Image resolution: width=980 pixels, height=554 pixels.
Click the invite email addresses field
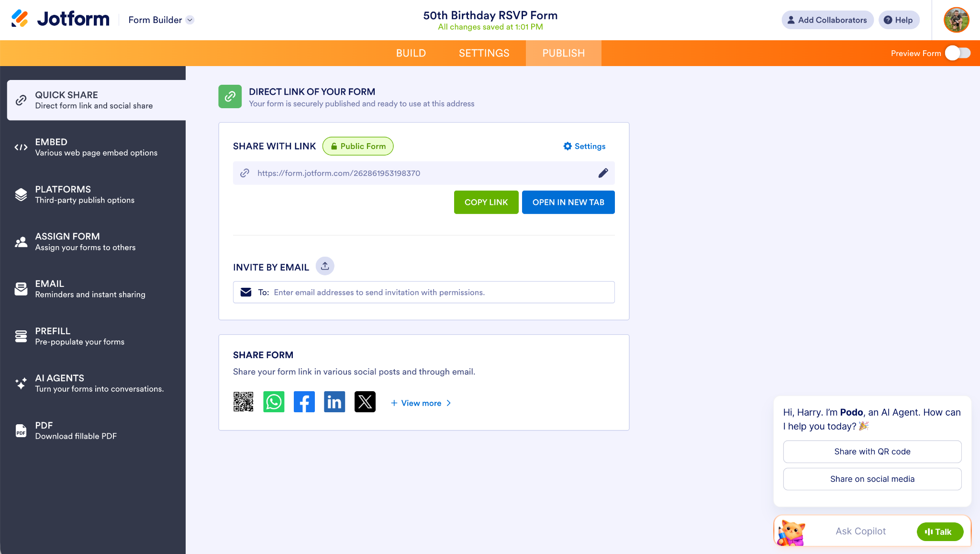point(424,292)
